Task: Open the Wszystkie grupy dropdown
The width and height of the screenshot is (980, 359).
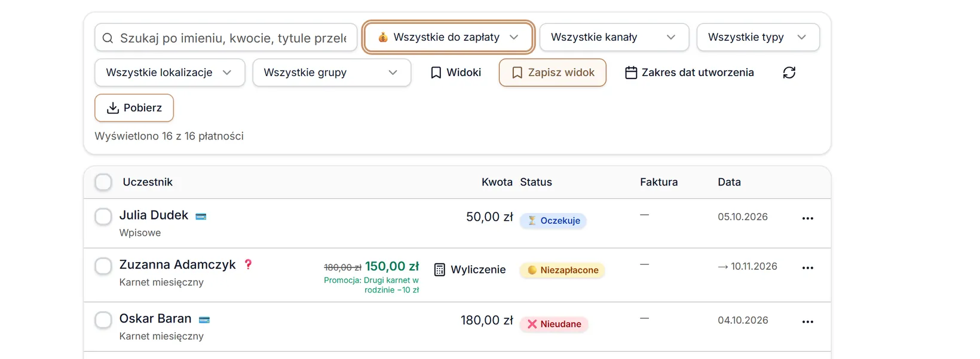Action: click(332, 72)
